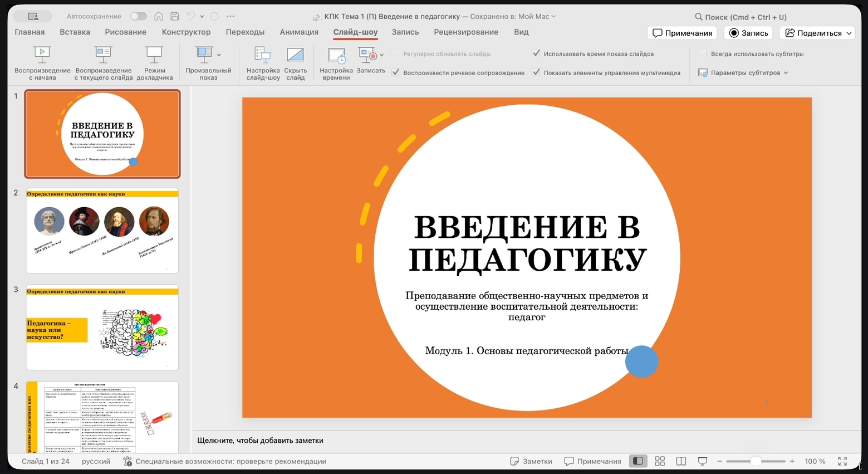The image size is (868, 474).
Task: Open the document title location chevron
Action: 553,16
